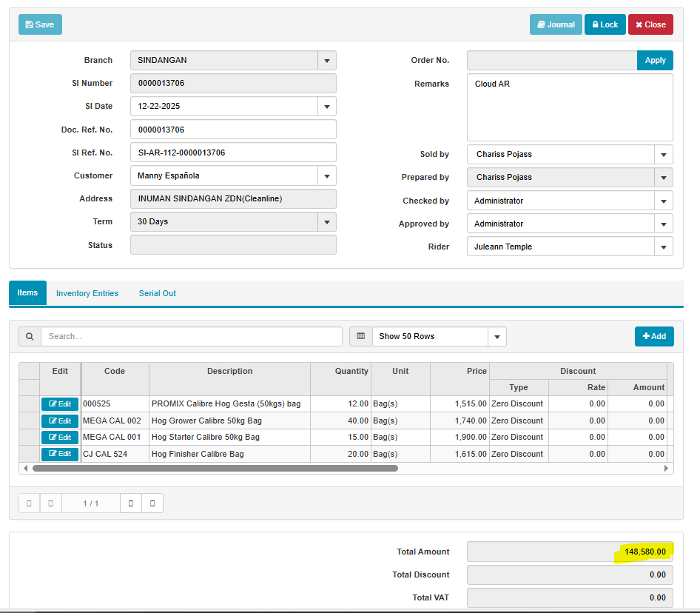This screenshot has width=700, height=613.
Task: Expand the Customer dropdown
Action: pos(327,176)
